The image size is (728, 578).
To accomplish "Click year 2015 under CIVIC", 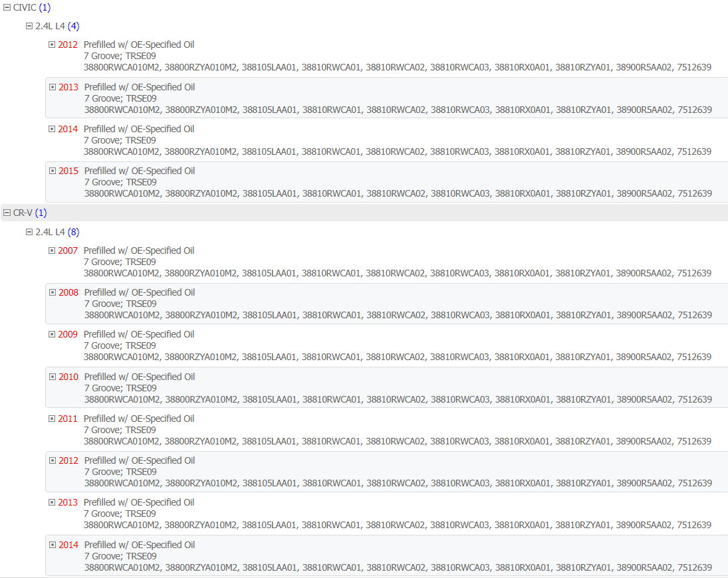I will coord(68,171).
